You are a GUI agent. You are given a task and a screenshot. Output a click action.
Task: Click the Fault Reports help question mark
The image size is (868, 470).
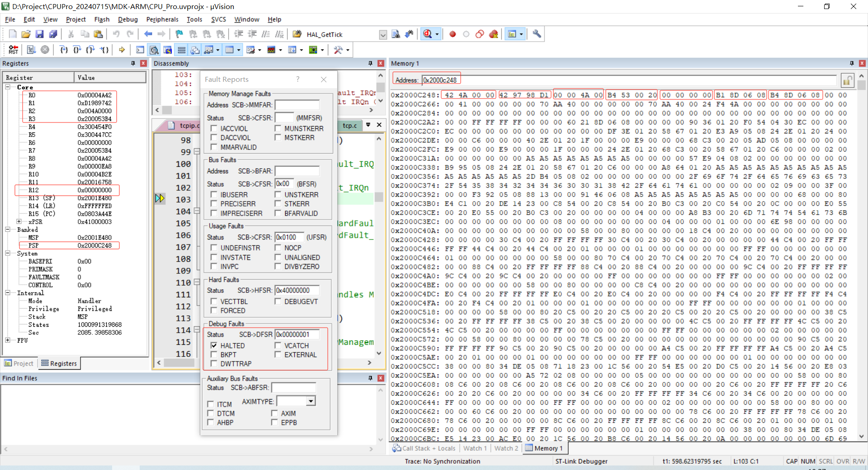coord(297,80)
